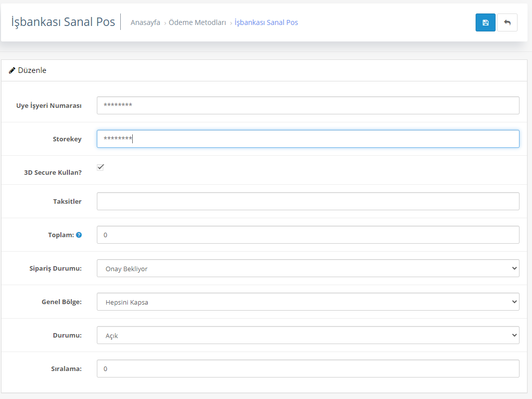532x399 pixels.
Task: Click the Toplam: label text
Action: pos(61,235)
